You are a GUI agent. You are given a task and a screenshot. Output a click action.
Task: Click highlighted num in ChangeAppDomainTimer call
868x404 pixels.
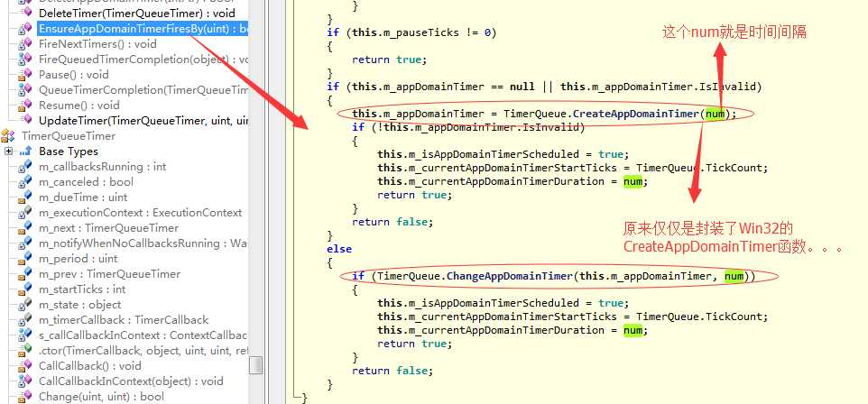click(x=734, y=276)
